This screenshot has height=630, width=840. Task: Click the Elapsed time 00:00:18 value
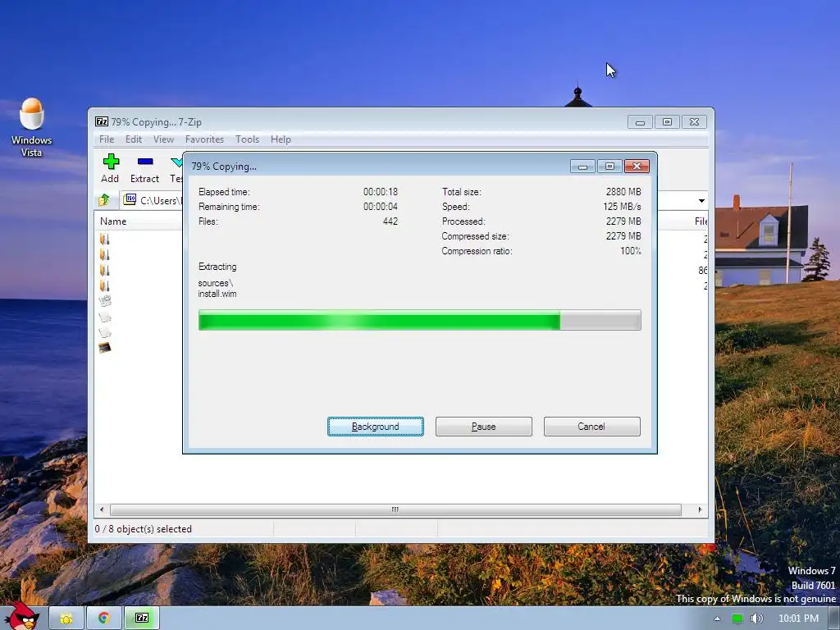tap(381, 192)
